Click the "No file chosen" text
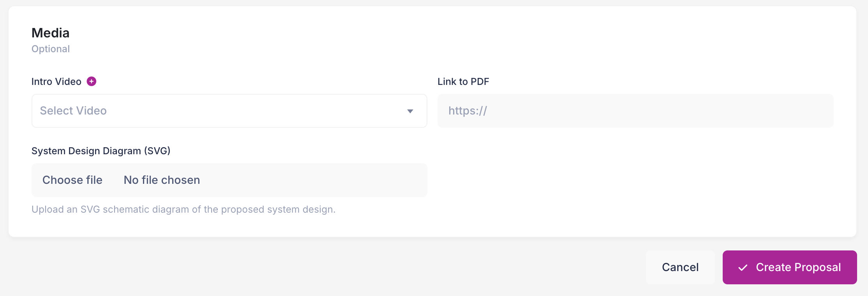 162,180
